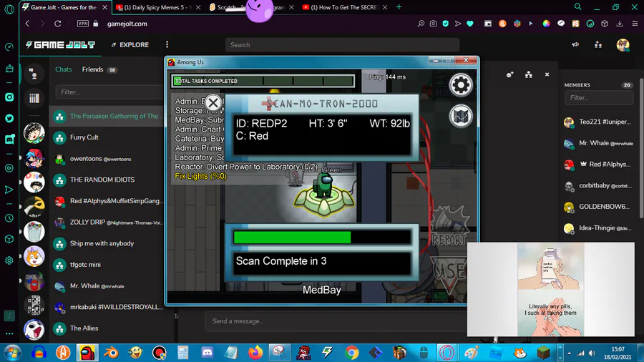Open the owentoons chat
The height and width of the screenshot is (362, 644).
107,159
